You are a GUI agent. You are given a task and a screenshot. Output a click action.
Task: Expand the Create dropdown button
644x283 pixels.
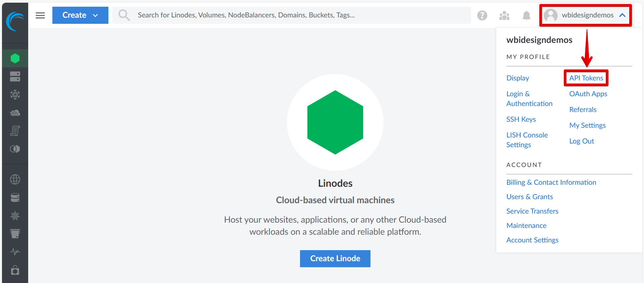tap(80, 15)
